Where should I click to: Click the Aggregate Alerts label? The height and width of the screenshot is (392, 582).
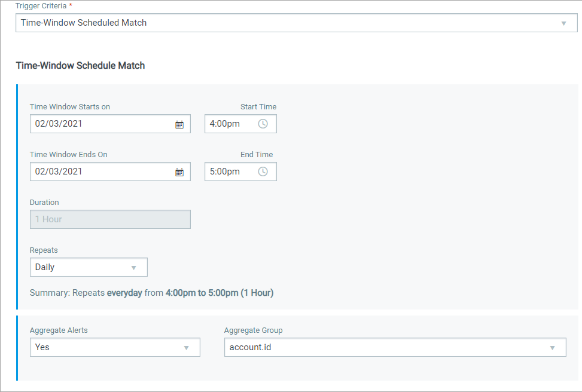[x=59, y=330]
